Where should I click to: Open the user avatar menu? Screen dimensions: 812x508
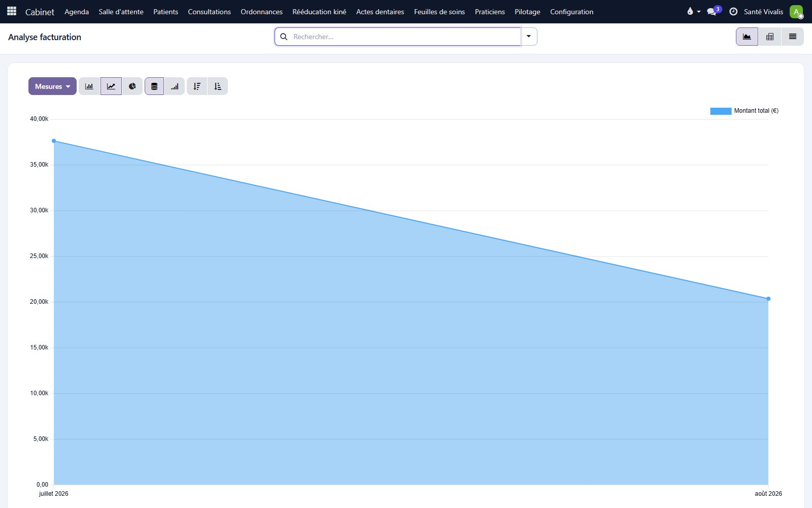[796, 11]
